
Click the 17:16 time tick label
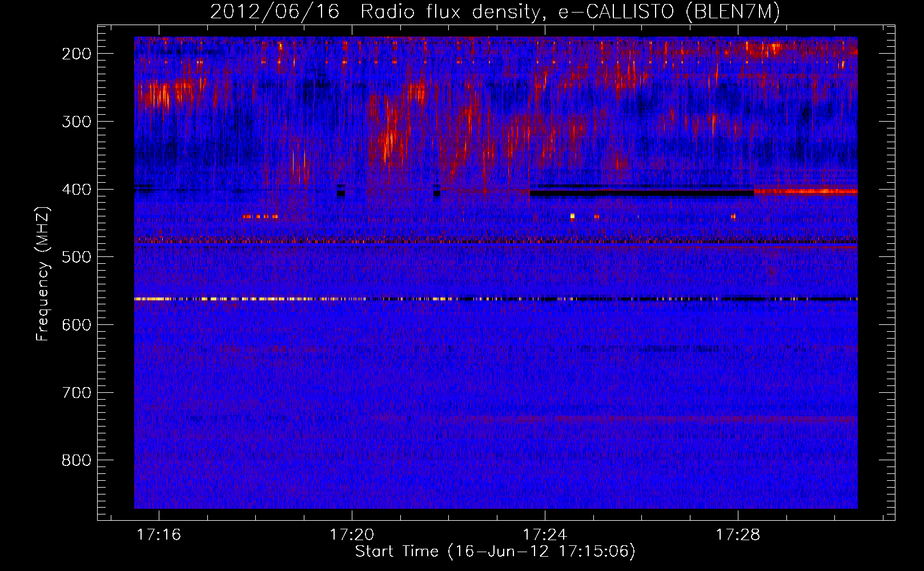click(159, 534)
